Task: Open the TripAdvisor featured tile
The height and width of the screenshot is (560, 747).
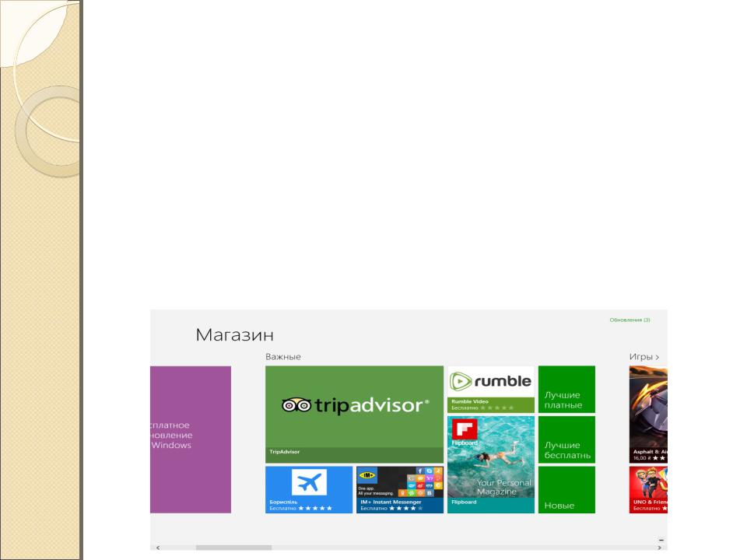Action: coord(354,414)
